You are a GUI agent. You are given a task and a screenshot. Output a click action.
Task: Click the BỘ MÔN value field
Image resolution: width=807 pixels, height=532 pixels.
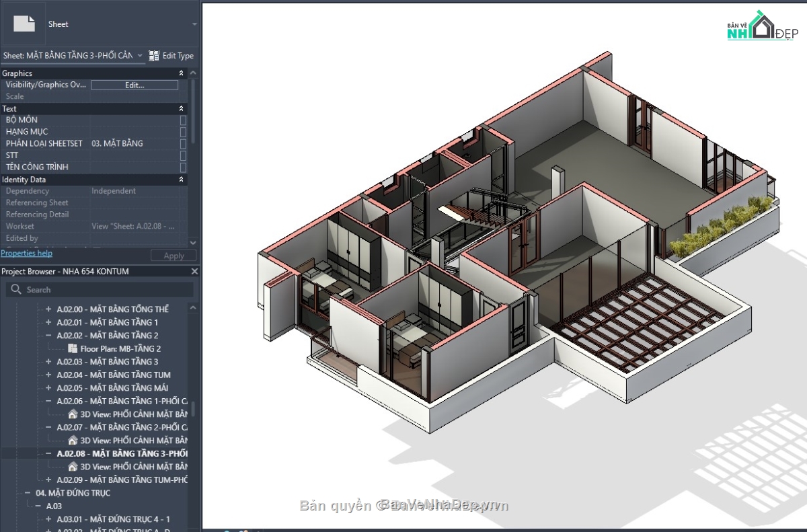(134, 120)
